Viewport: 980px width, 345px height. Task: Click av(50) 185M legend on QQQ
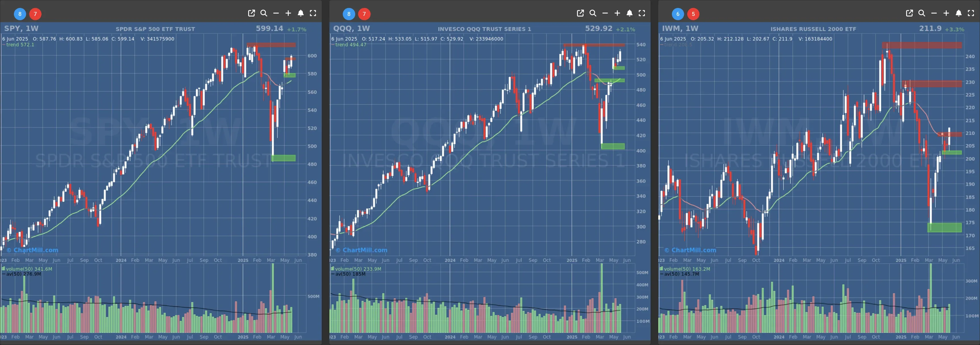pyautogui.click(x=348, y=274)
